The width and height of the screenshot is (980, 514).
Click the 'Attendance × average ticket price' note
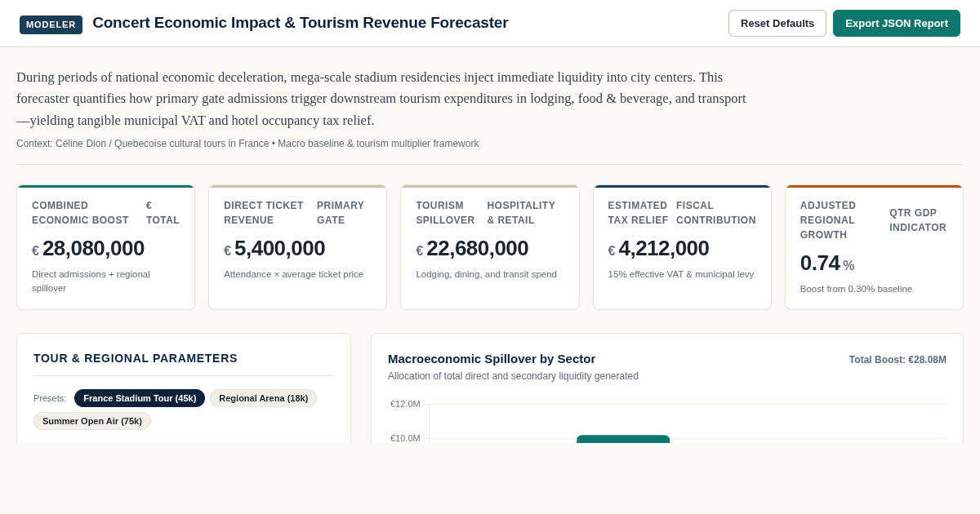click(293, 274)
